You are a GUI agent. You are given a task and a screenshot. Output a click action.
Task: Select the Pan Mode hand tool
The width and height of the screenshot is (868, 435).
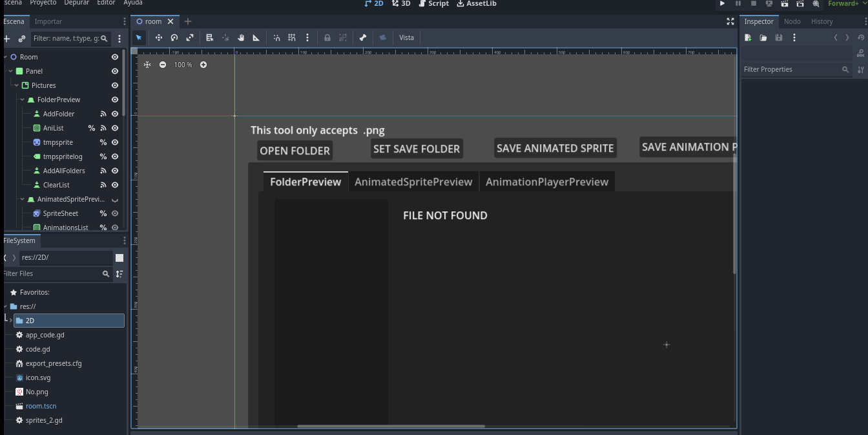point(241,37)
